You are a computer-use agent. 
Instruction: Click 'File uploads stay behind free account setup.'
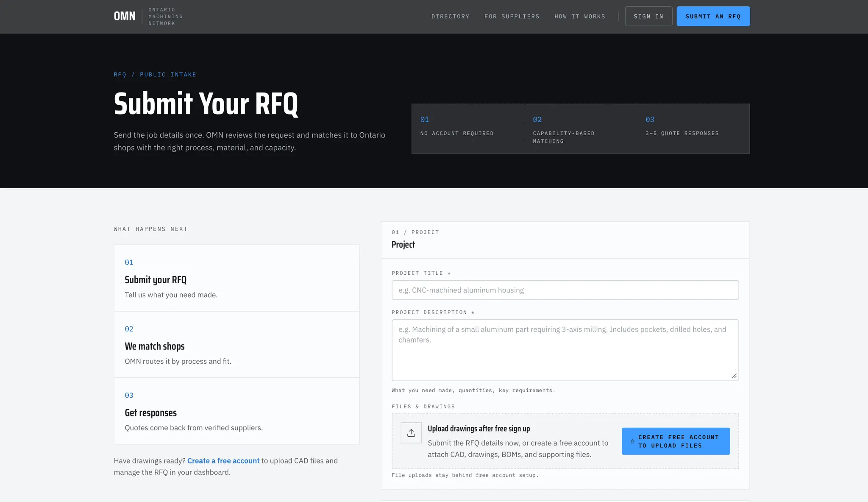(x=465, y=475)
